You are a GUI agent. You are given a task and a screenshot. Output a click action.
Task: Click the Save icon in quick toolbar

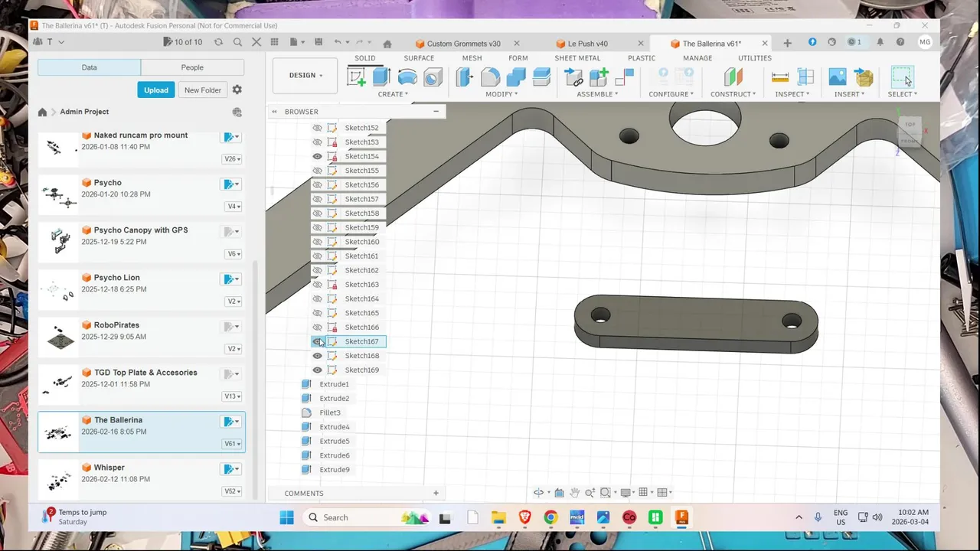click(x=318, y=42)
